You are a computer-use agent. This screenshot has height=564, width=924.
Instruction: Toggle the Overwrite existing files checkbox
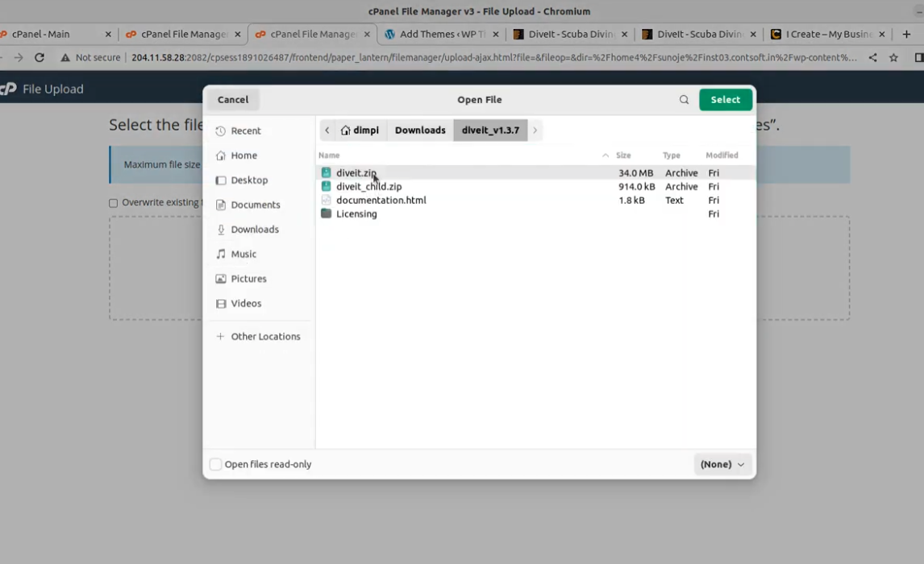[113, 203]
